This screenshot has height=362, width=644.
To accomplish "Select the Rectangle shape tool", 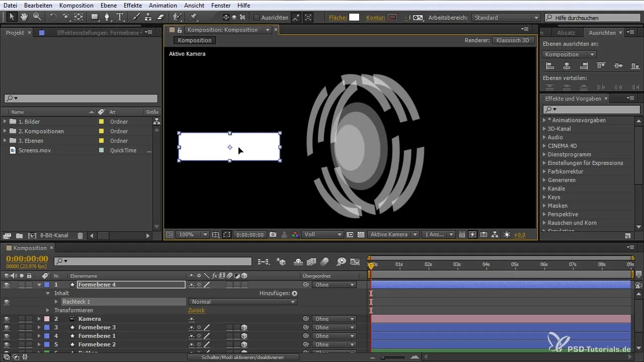I will pyautogui.click(x=94, y=17).
